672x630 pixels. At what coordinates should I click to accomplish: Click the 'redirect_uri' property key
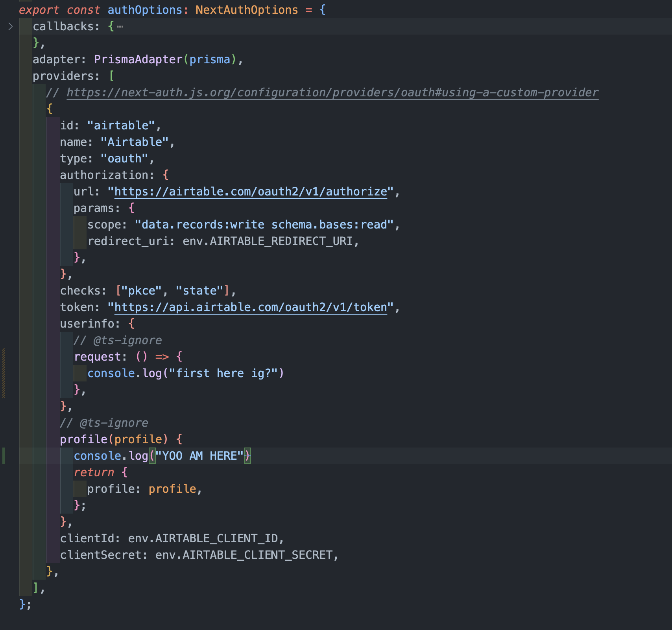tap(128, 241)
